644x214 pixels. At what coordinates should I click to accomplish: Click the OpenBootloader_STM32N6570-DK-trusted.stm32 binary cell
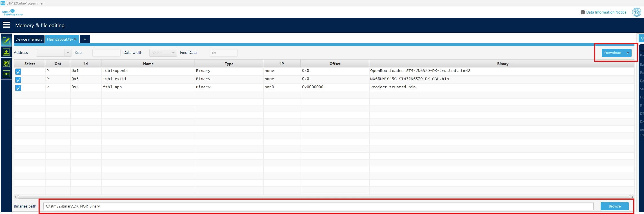pyautogui.click(x=502, y=71)
